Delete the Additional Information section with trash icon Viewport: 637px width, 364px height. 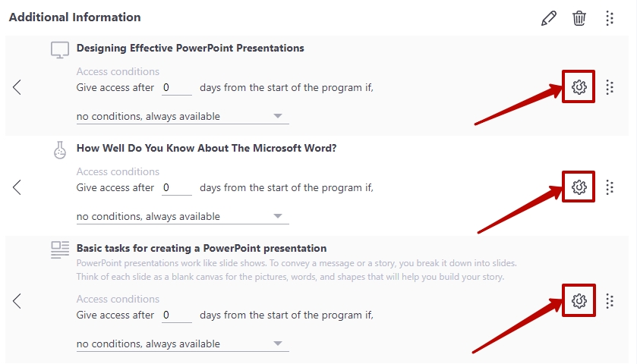coord(579,18)
